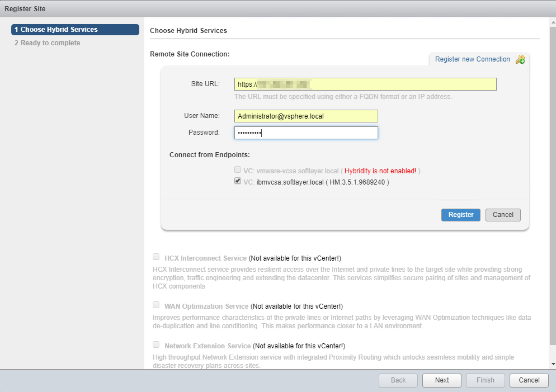
Task: Click the Back wizard button
Action: [398, 380]
